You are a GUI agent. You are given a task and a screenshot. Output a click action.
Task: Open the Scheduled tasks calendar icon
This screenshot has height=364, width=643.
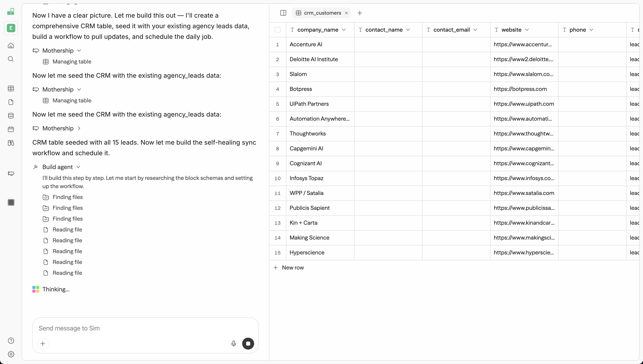(x=11, y=129)
